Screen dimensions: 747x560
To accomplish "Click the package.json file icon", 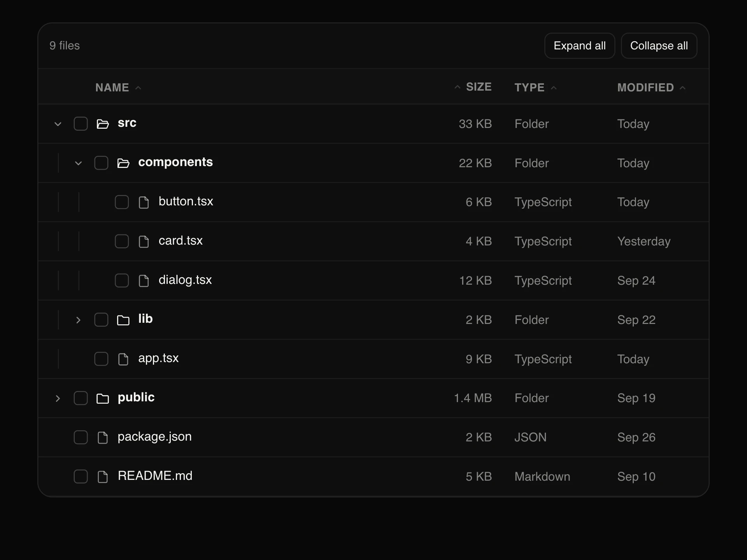I will click(x=103, y=437).
